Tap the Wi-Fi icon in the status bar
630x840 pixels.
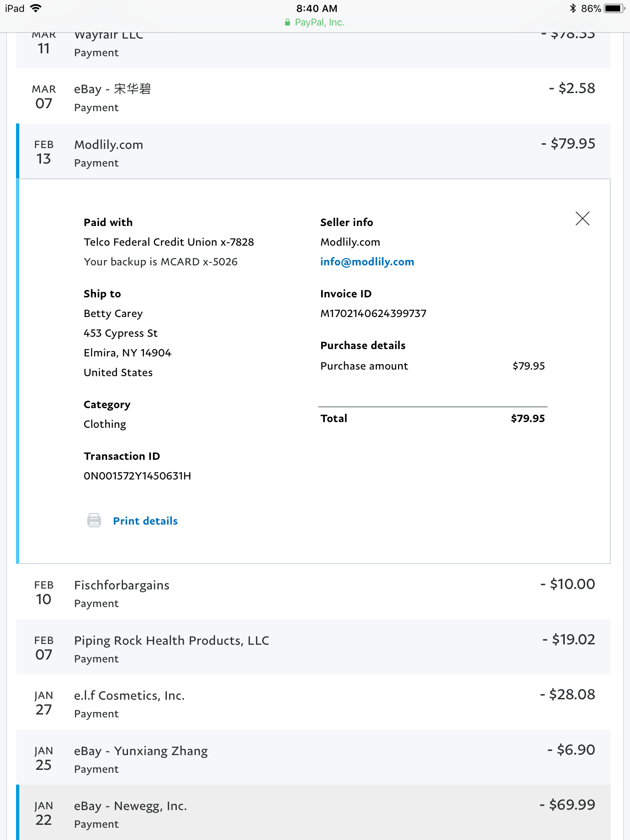(36, 9)
